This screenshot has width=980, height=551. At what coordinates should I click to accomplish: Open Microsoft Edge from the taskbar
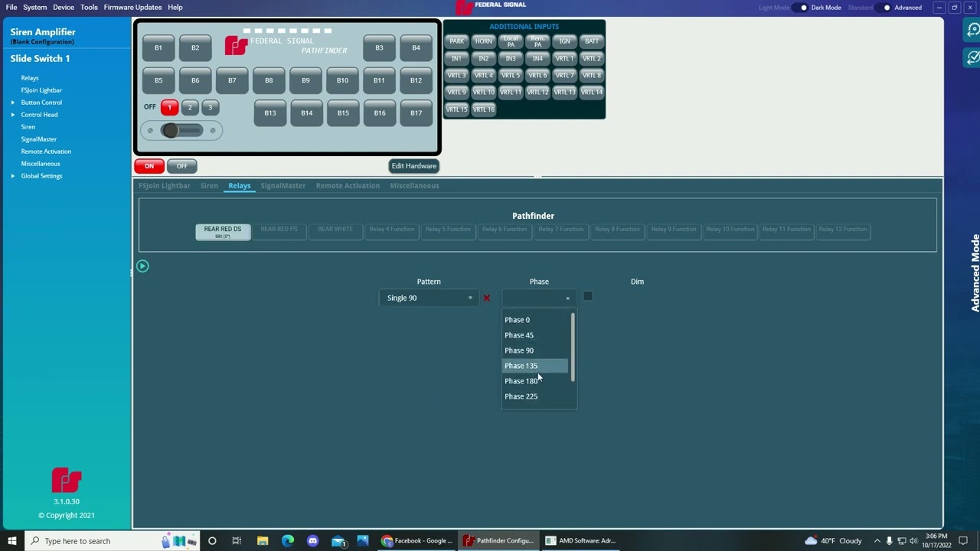coord(288,541)
